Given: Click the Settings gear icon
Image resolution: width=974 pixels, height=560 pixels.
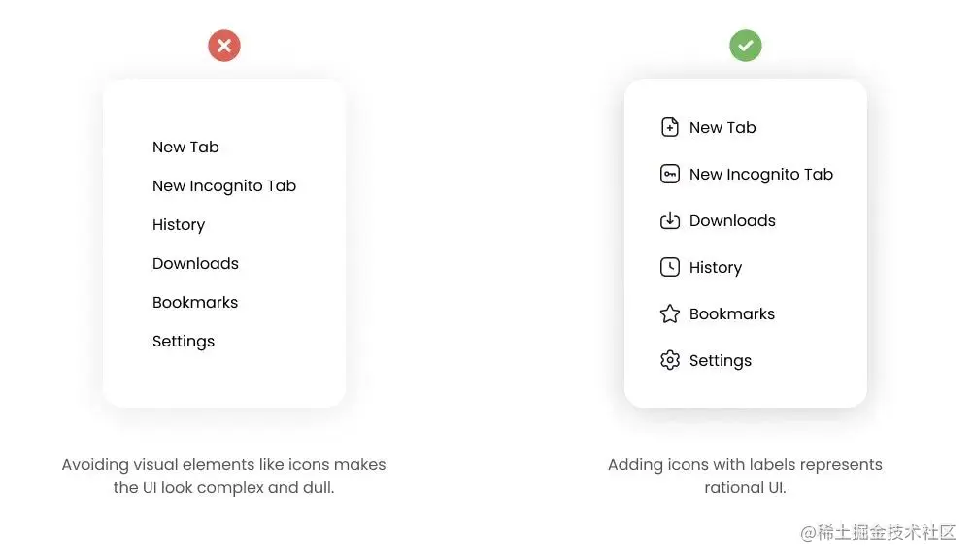Looking at the screenshot, I should (x=670, y=360).
